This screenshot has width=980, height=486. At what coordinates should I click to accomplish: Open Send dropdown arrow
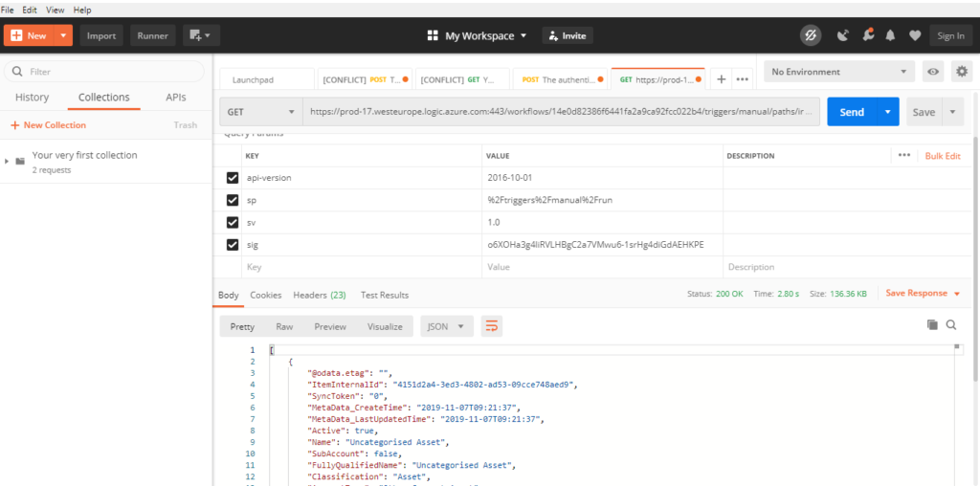click(887, 112)
